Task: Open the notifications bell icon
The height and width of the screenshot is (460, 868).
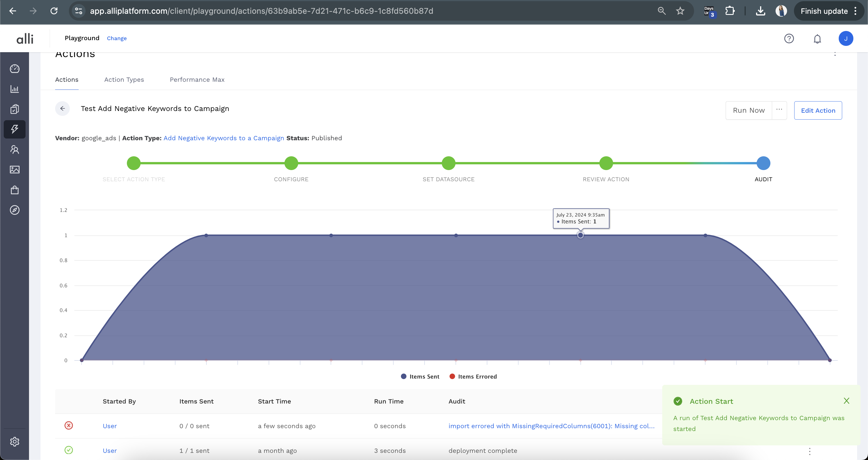Action: (x=817, y=39)
